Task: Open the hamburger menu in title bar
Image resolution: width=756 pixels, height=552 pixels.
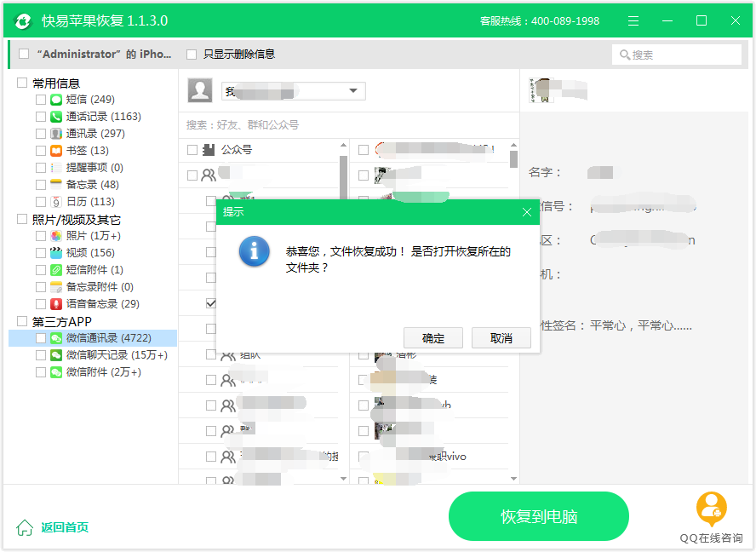Action: click(633, 20)
